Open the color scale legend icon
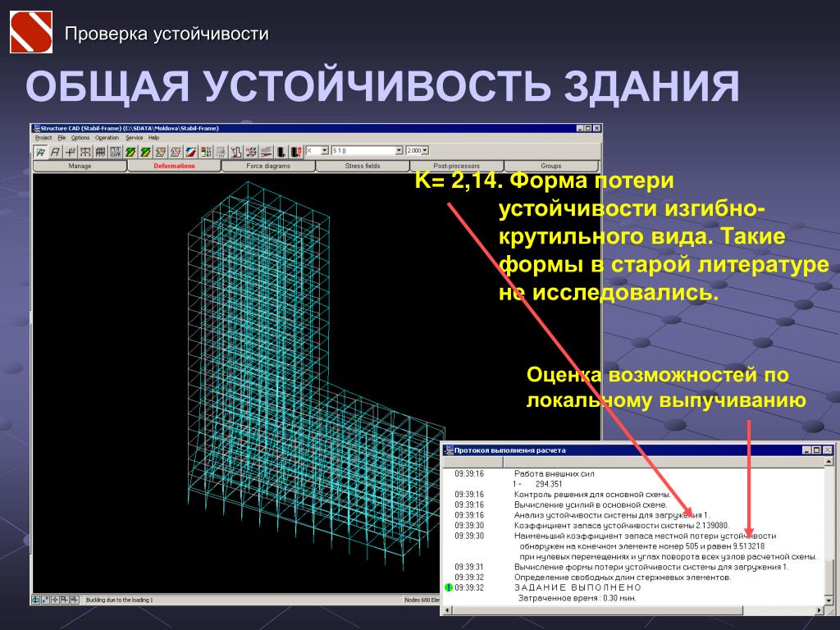The width and height of the screenshot is (840, 630). tap(206, 152)
